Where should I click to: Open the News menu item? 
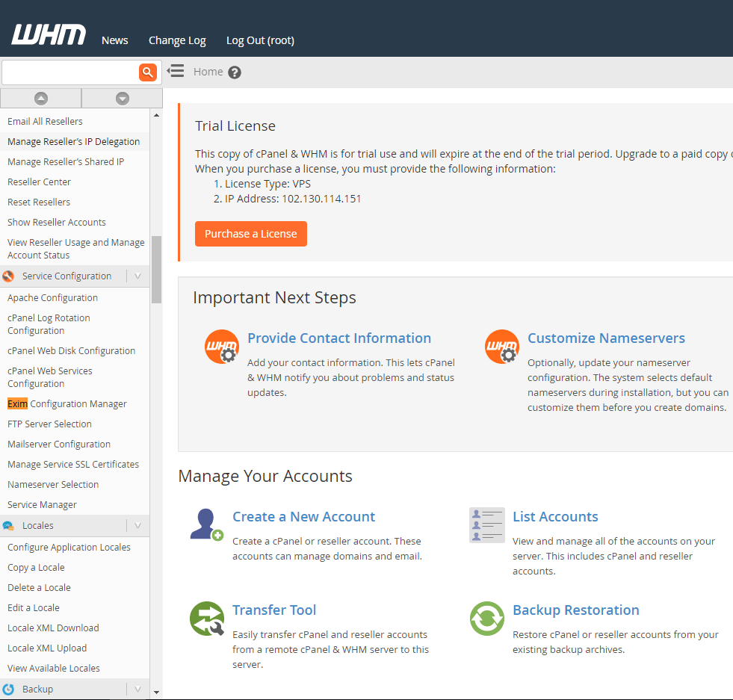[114, 40]
